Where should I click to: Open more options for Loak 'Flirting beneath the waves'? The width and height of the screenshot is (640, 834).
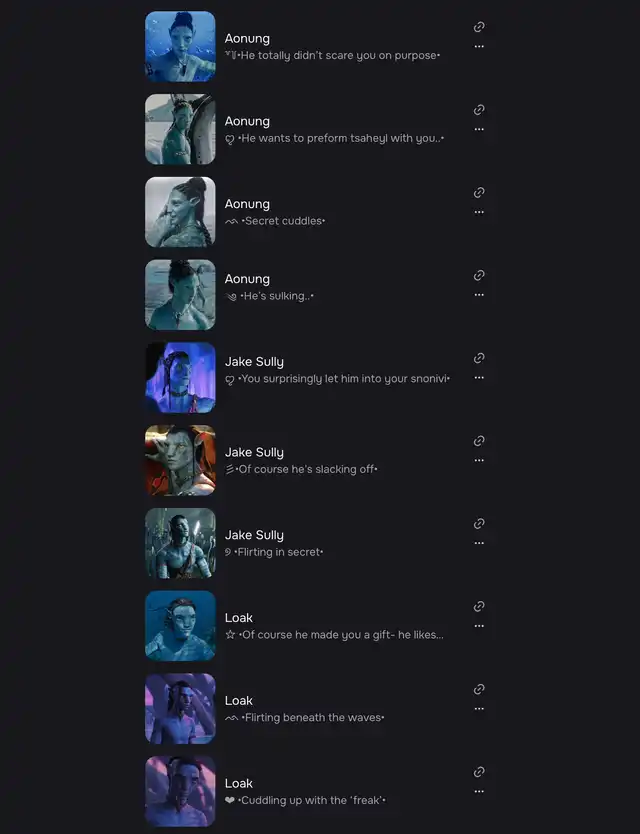pyautogui.click(x=479, y=709)
